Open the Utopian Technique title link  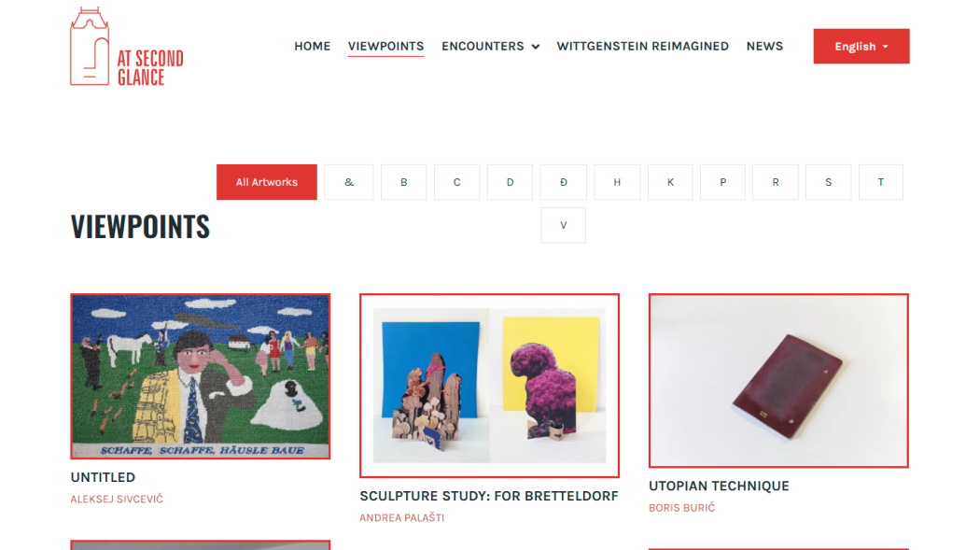[x=719, y=486]
